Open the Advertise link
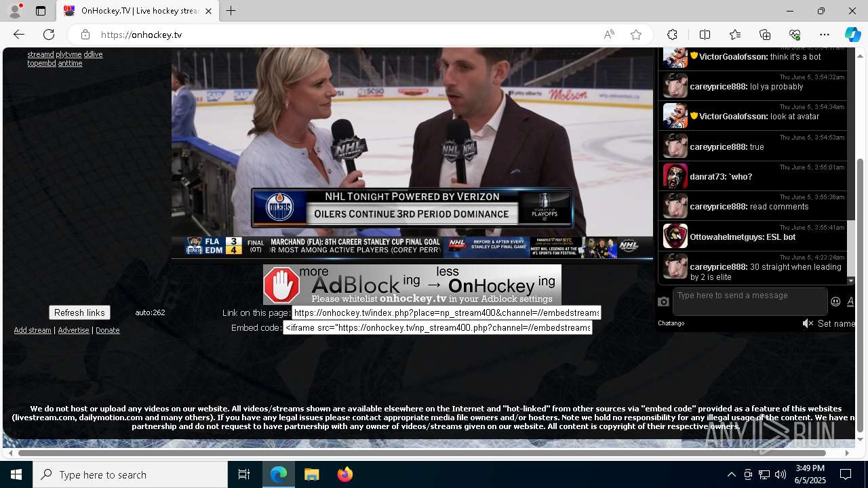 click(x=73, y=330)
